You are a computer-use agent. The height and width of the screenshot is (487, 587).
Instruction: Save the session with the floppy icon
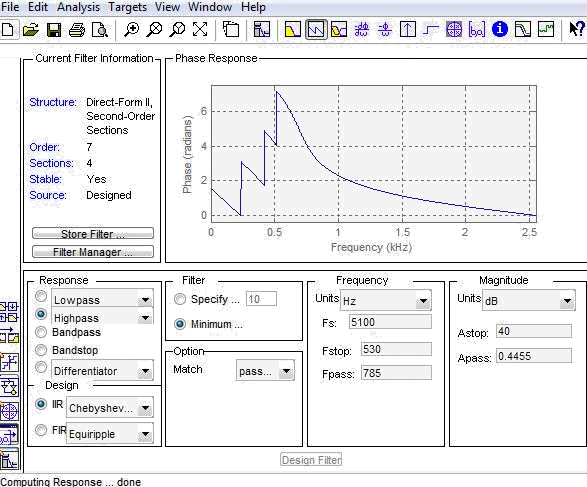(x=54, y=29)
